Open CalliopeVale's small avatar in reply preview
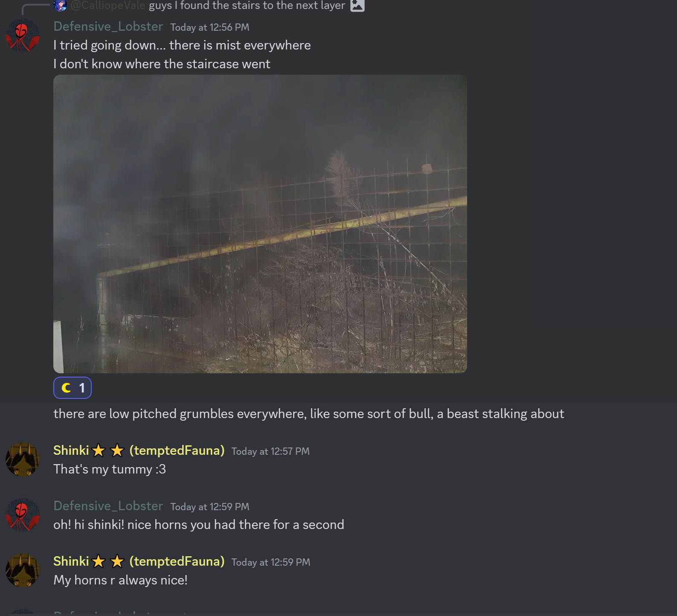The height and width of the screenshot is (616, 677). tap(60, 5)
